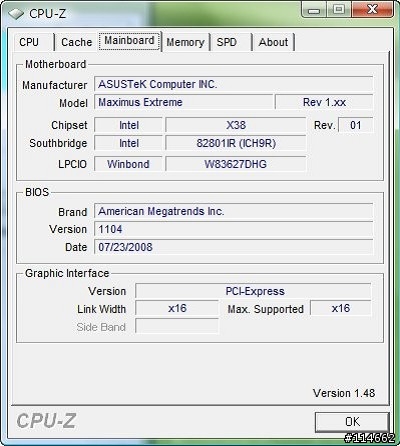The image size is (400, 446).
Task: Select the X38 chipset value
Action: [236, 125]
